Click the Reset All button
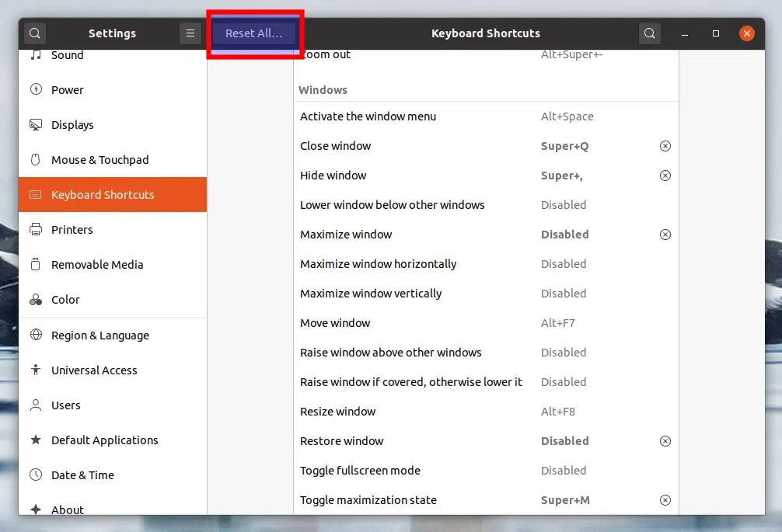782x532 pixels. tap(253, 33)
